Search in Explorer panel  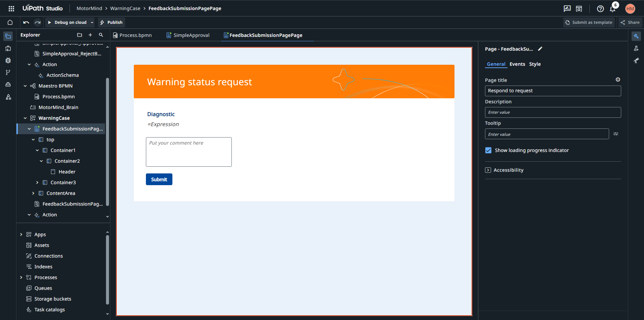(101, 35)
